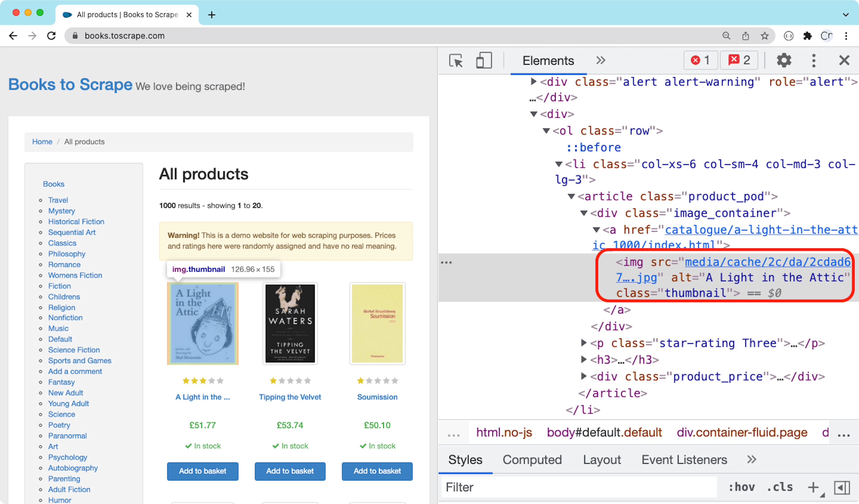Image resolution: width=859 pixels, height=504 pixels.
Task: Close the DevTools panel
Action: (x=844, y=61)
